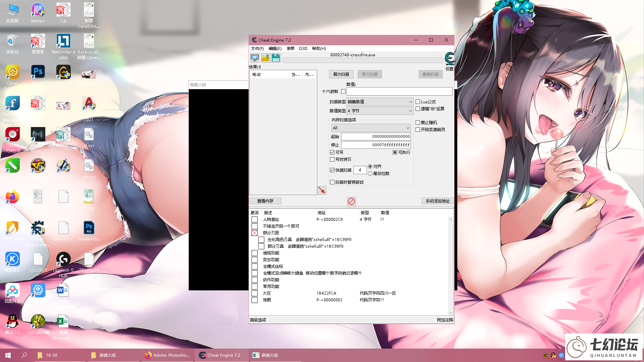This screenshot has width=644, height=362.
Task: Open 此电脑 desktop icon
Action: point(12,13)
